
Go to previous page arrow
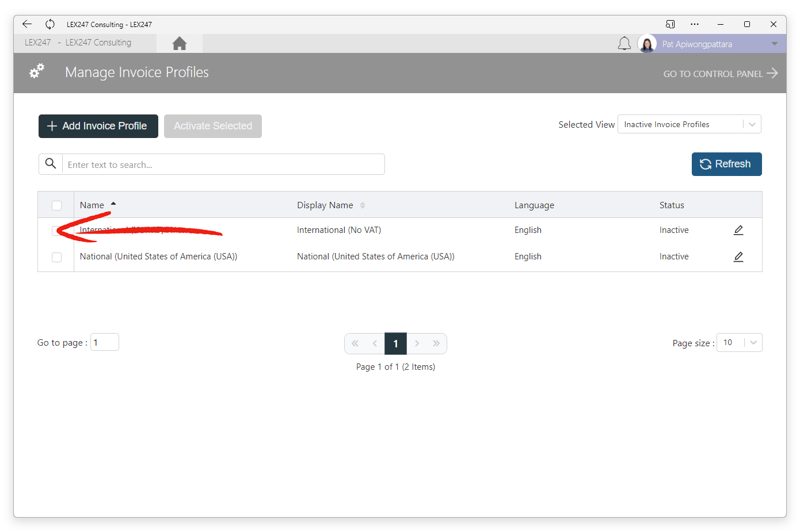click(x=375, y=343)
